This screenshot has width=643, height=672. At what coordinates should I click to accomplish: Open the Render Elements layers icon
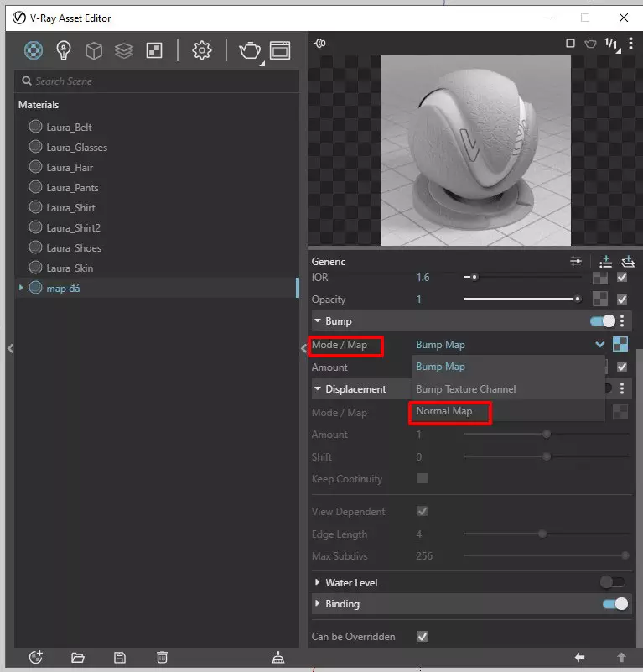(124, 51)
